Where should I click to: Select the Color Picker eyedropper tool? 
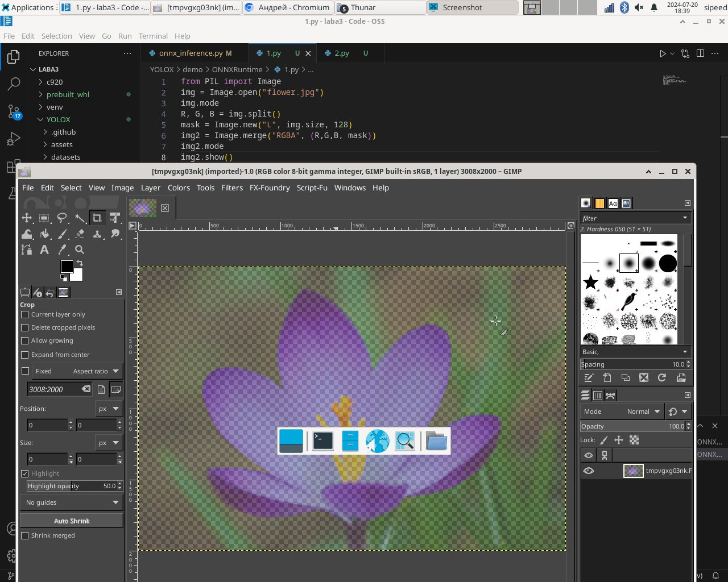[62, 250]
